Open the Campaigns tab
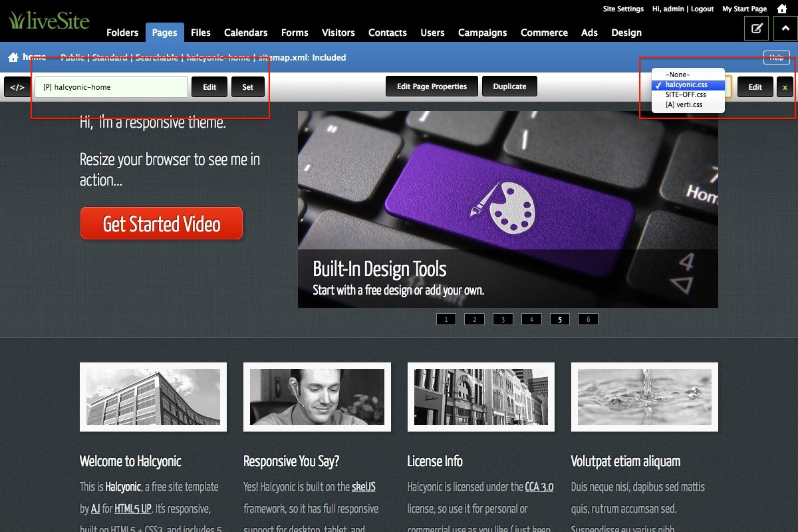Image resolution: width=798 pixels, height=532 pixels. [x=482, y=32]
